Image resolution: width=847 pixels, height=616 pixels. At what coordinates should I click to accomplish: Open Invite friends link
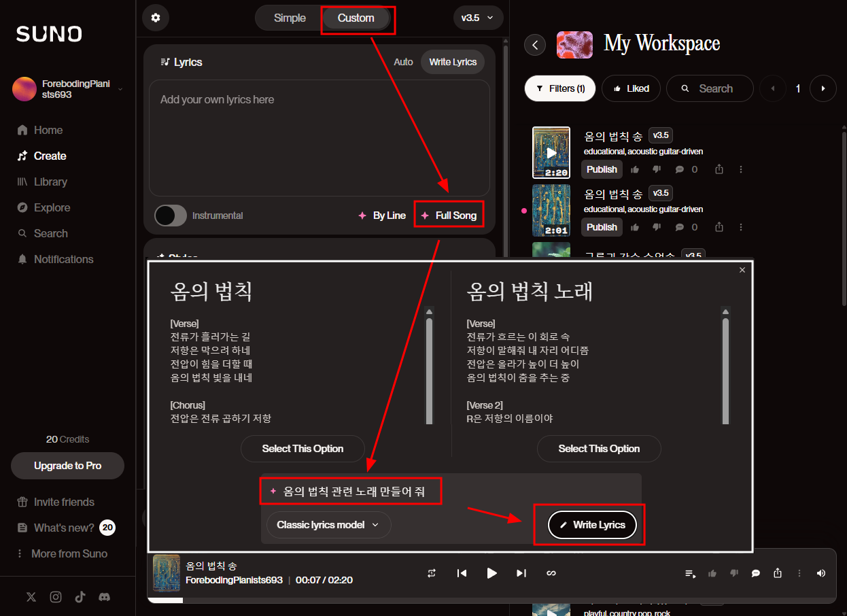[56, 502]
